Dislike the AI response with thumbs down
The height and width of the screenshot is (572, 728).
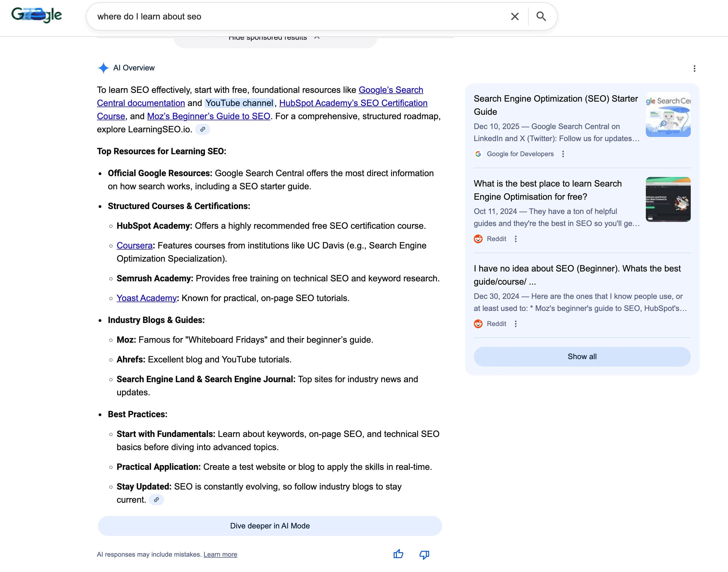[424, 554]
